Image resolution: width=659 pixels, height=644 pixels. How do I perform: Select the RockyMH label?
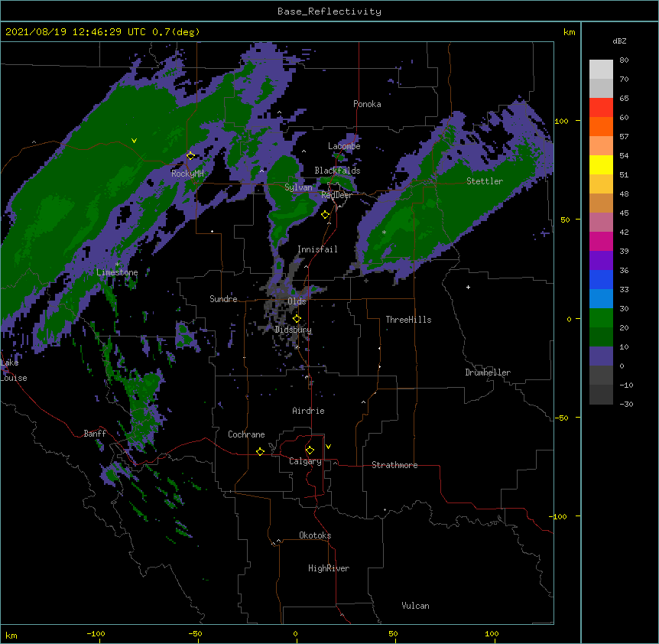(x=187, y=174)
